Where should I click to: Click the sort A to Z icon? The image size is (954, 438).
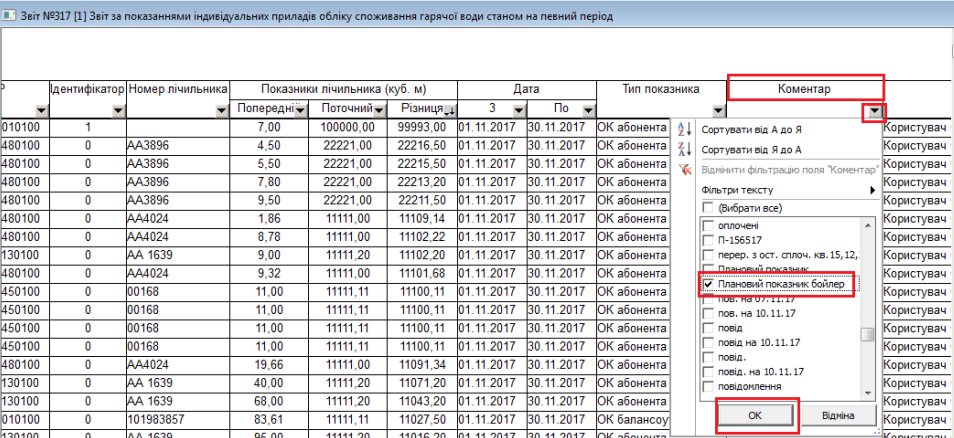684,130
